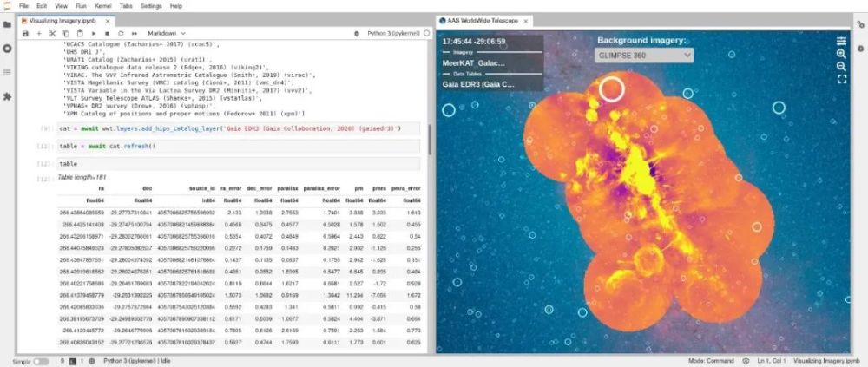Zoom in on the telescope view

(841, 54)
